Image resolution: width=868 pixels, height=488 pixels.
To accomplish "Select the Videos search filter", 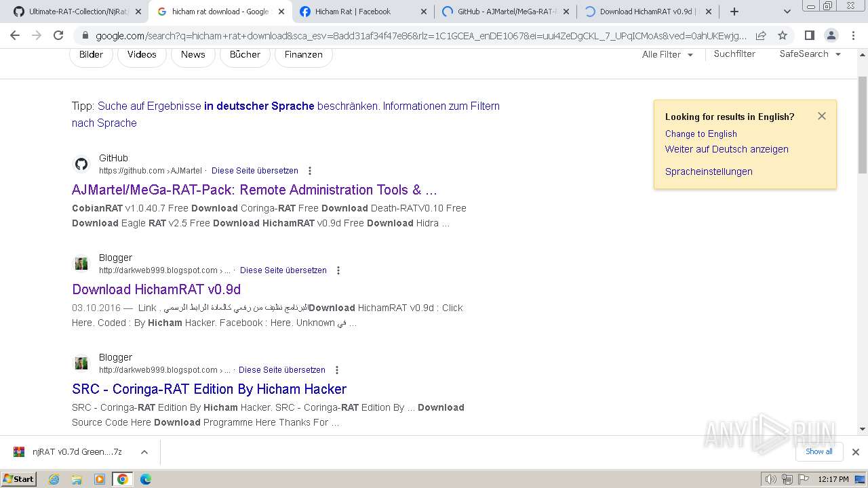I will [142, 54].
